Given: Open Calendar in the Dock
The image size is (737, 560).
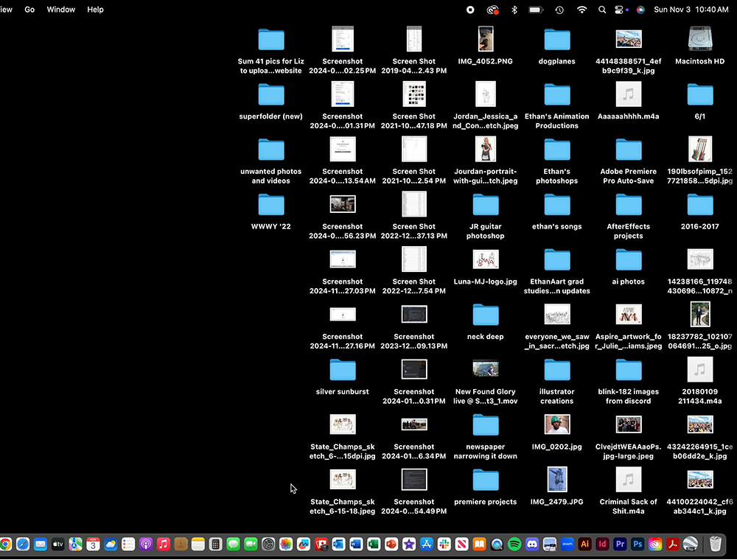Looking at the screenshot, I should [93, 544].
